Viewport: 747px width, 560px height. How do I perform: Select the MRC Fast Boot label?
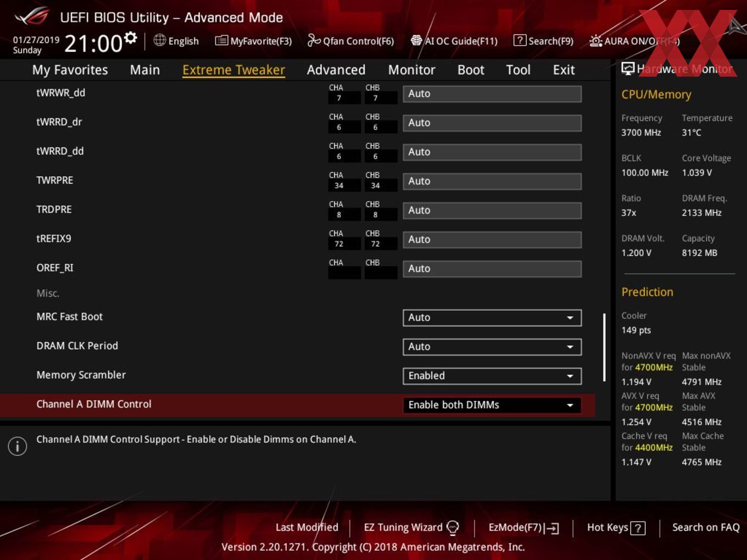(69, 317)
